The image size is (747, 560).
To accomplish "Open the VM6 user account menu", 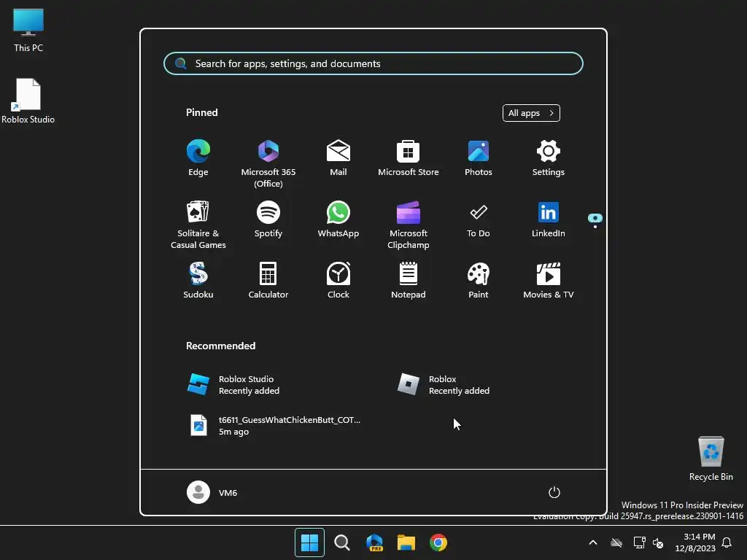I will coord(212,492).
